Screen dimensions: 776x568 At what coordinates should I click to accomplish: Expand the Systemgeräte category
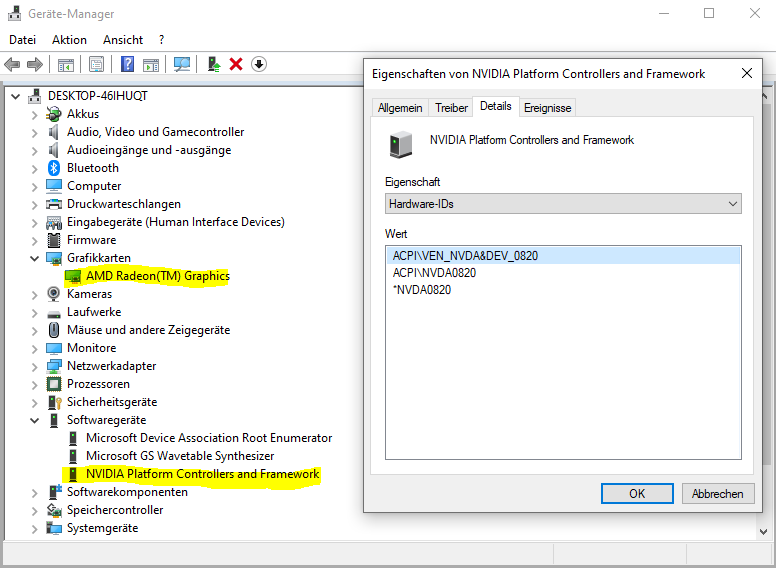[34, 529]
